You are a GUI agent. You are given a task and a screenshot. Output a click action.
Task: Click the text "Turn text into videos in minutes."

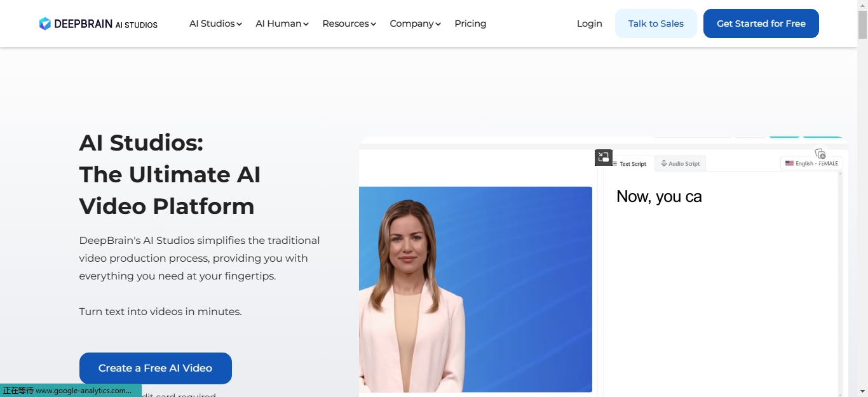coord(160,312)
